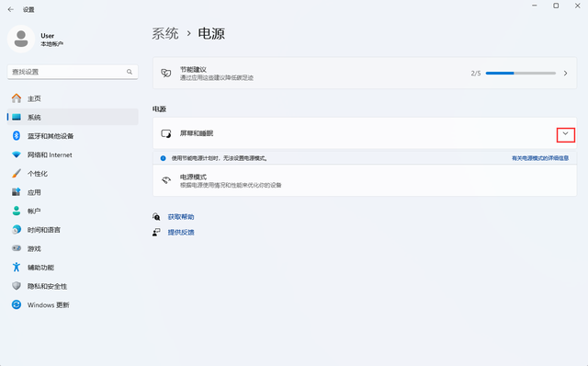Open the 帐户 section
Viewport: 588px width, 366px height.
tap(73, 211)
